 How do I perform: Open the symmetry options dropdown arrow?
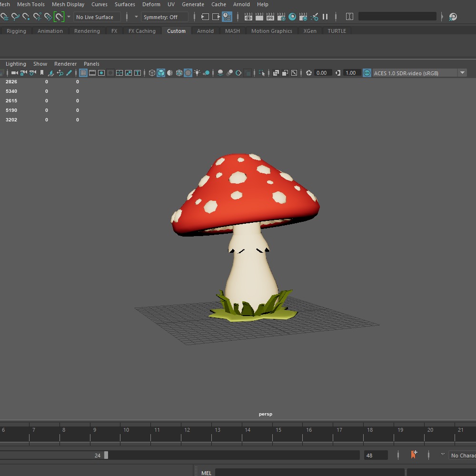pos(136,17)
